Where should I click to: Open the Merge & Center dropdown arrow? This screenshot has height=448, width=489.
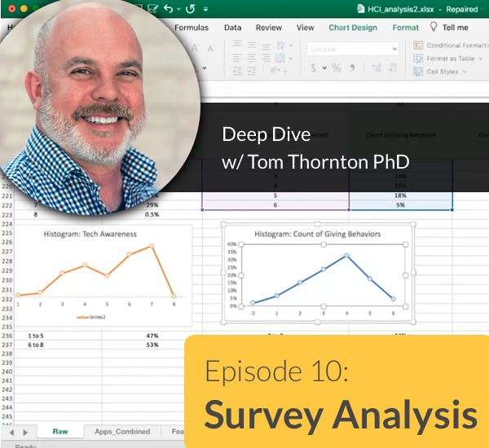click(x=291, y=59)
